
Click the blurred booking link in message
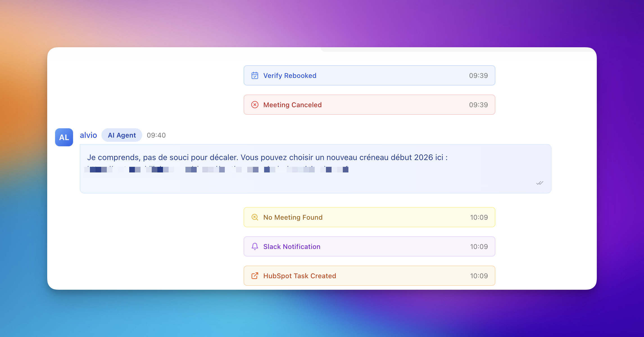click(216, 169)
